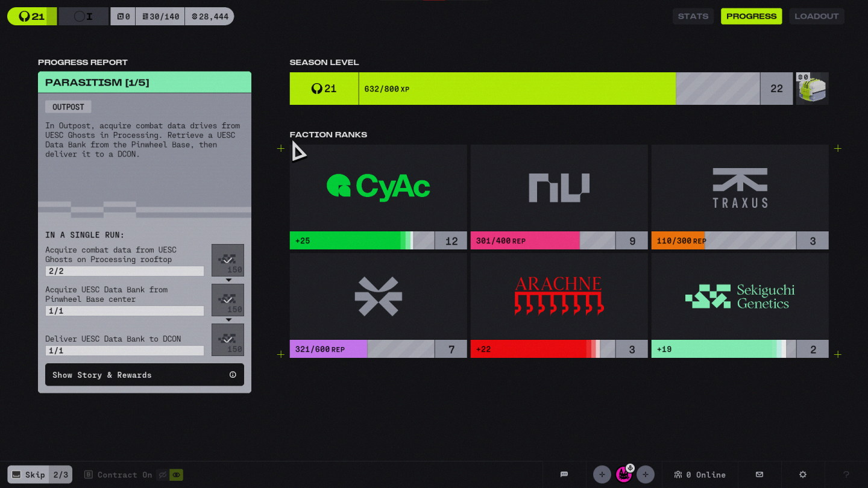868x488 pixels.
Task: Click the CyAc rank number 12
Action: [x=451, y=240]
